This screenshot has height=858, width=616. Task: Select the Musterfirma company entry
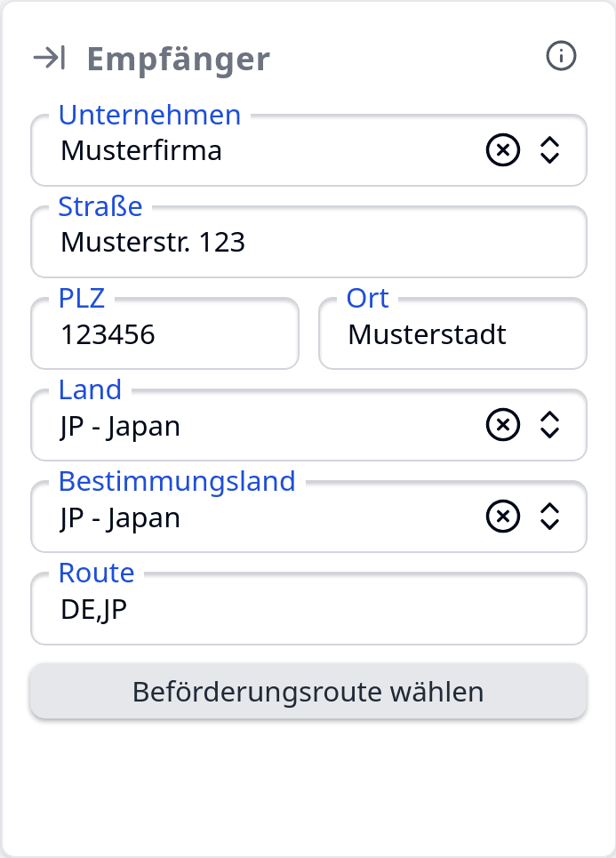[140, 151]
